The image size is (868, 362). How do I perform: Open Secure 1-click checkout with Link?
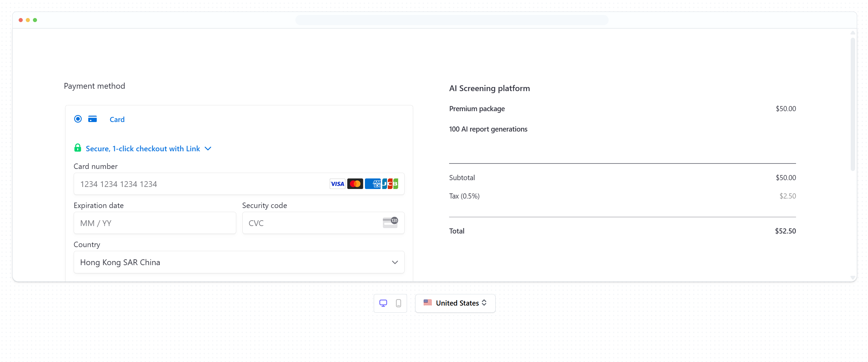143,149
